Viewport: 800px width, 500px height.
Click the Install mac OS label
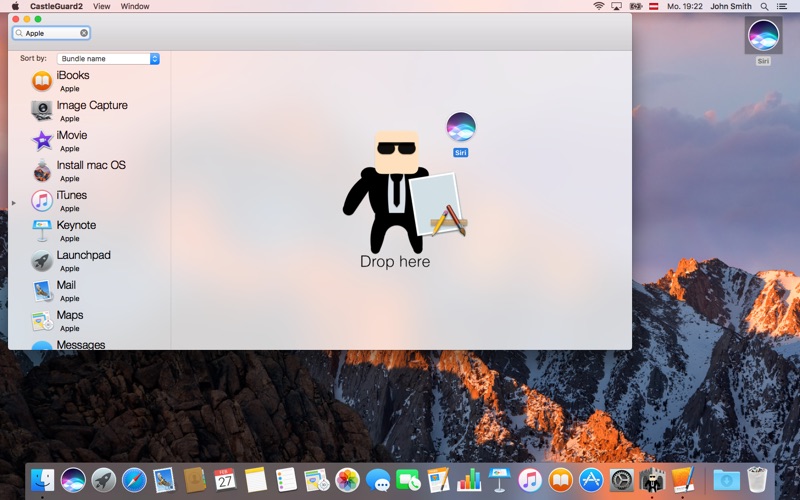pos(91,165)
